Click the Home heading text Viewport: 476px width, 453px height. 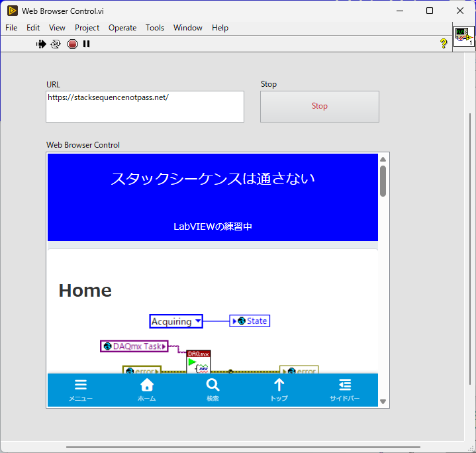(85, 291)
